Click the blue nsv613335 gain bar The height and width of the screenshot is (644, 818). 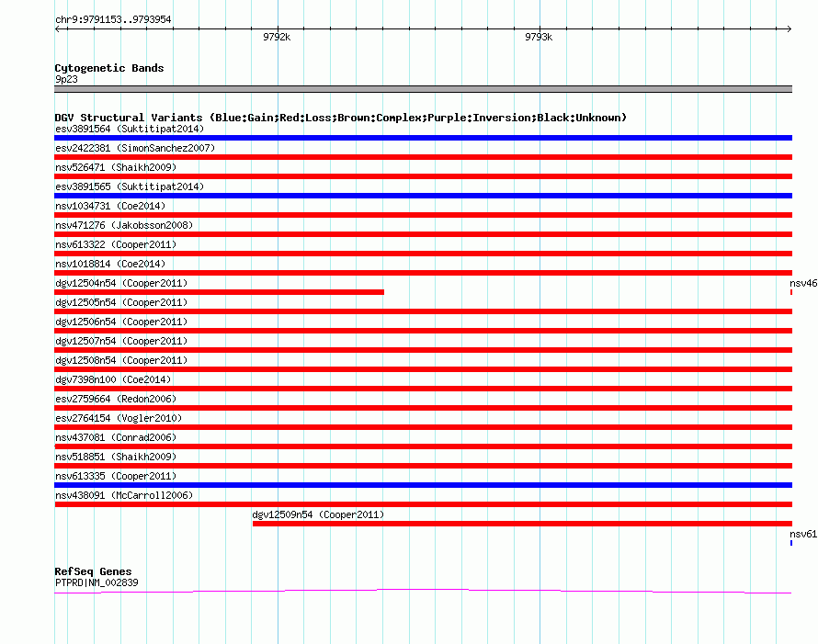(423, 485)
